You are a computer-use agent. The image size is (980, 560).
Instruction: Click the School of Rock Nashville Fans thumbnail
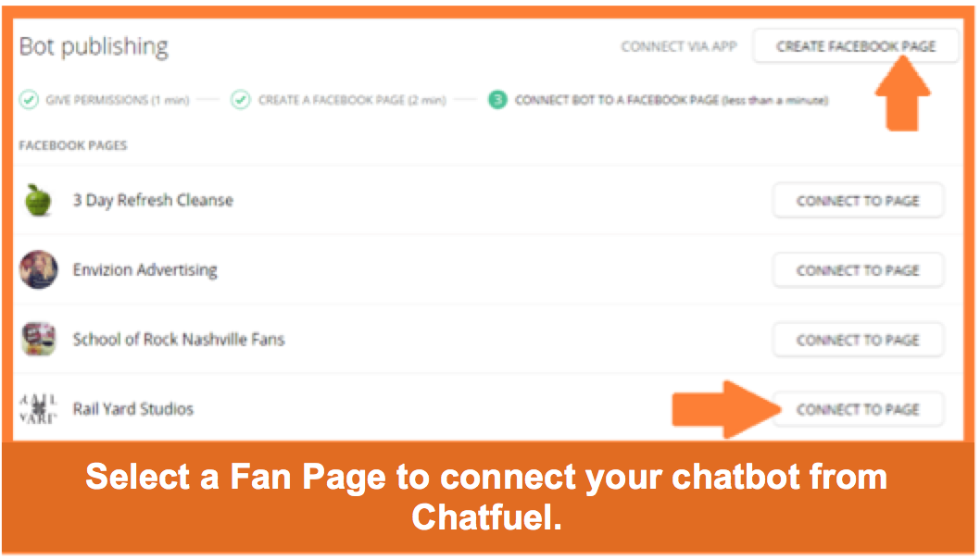39,339
